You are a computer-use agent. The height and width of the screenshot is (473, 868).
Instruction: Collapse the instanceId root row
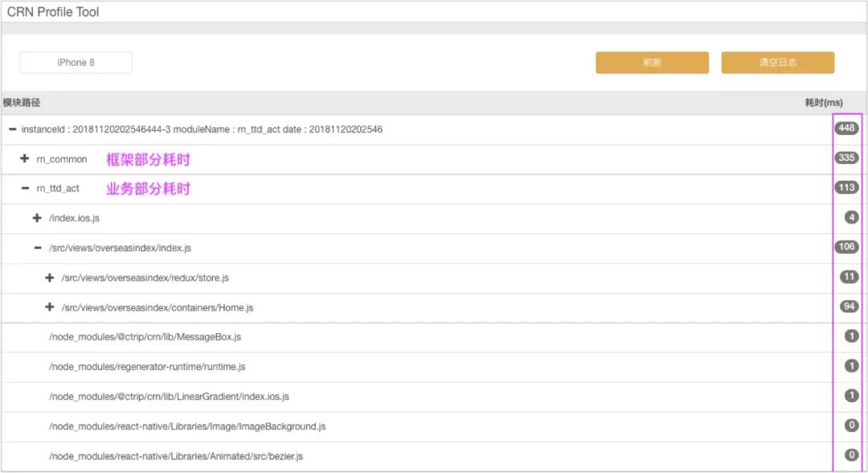(12, 129)
